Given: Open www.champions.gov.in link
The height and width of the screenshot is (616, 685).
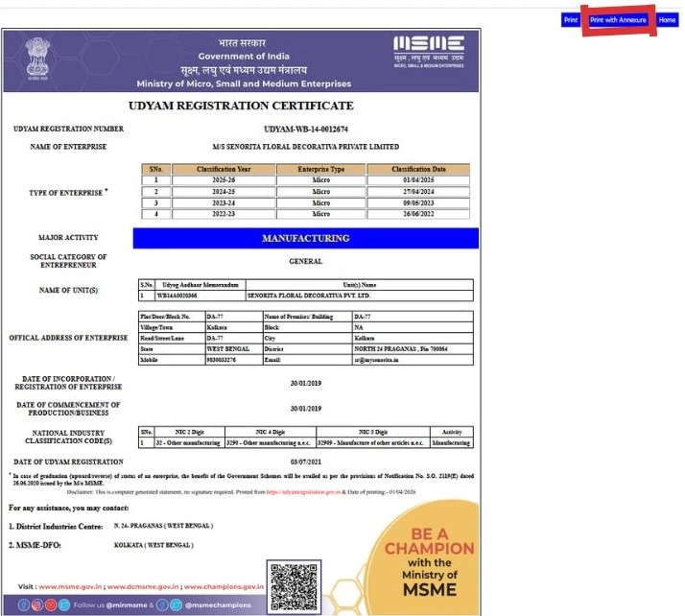Looking at the screenshot, I should 224,586.
